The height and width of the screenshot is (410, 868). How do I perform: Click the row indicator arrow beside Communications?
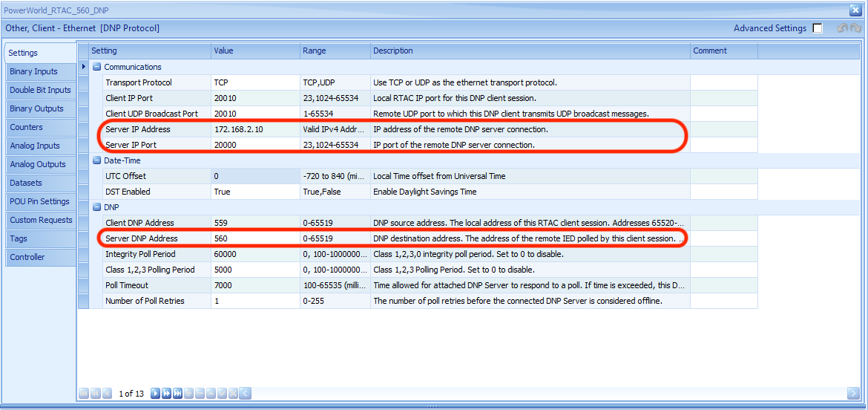(x=84, y=67)
